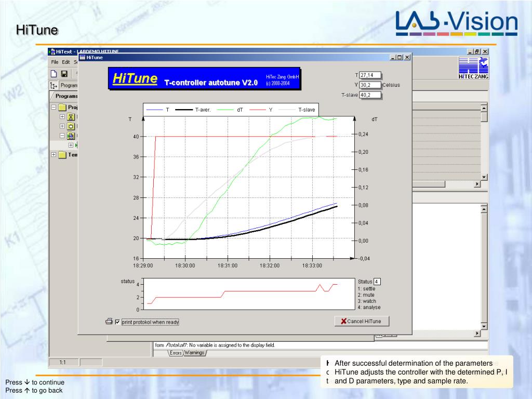
Task: Click the '18:31:00' time axis label
Action: (x=228, y=265)
